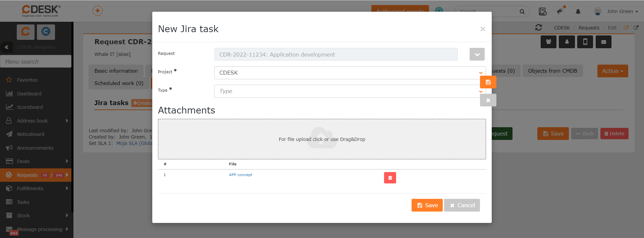Click the blue C circle tile in sidebar
Image resolution: width=644 pixels, height=238 pixels.
(x=46, y=32)
